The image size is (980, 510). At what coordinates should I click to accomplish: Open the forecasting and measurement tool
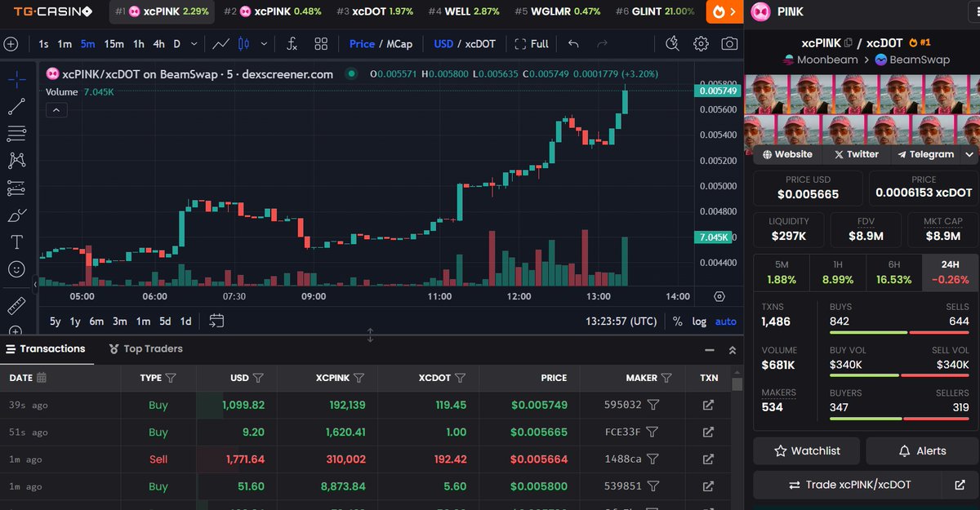click(16, 188)
